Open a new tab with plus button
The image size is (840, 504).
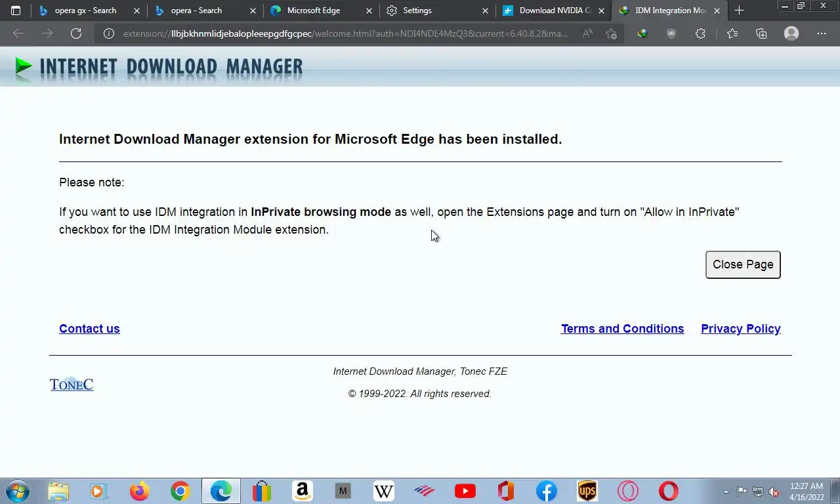(739, 10)
